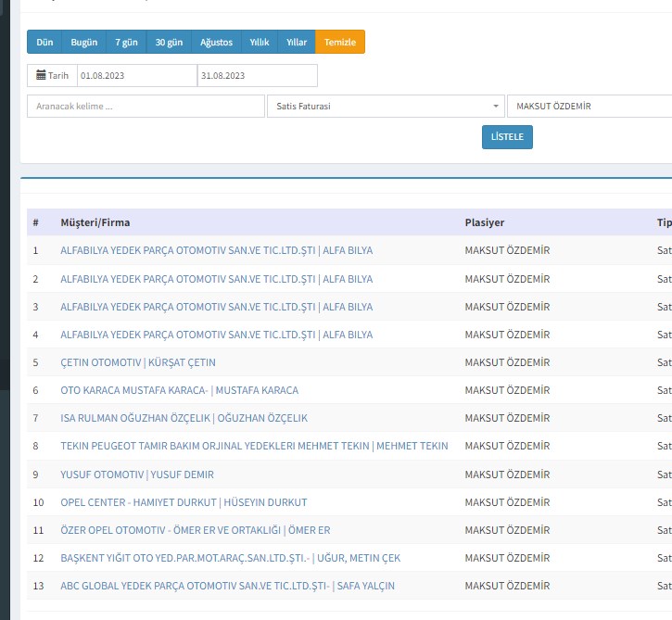Select the Bugün date filter
Image resolution: width=672 pixels, height=620 pixels.
point(83,42)
